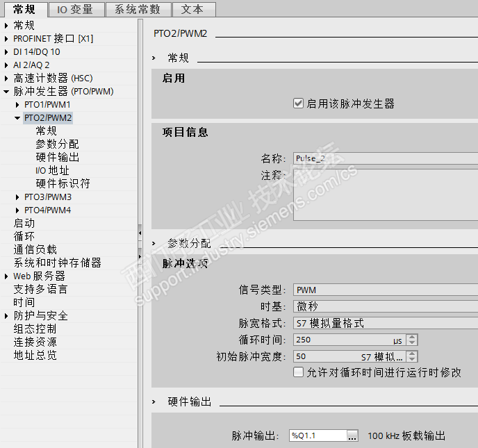Open the 系统常数 tab

138,9
